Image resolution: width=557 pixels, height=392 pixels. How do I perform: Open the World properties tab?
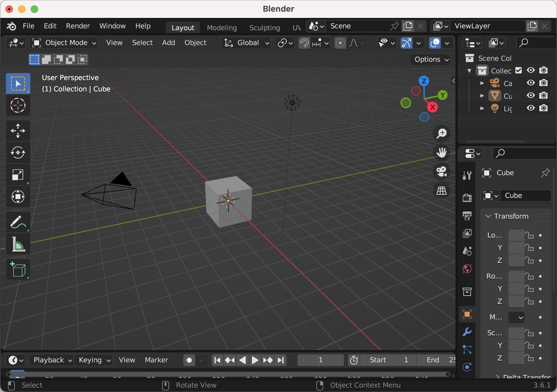click(467, 269)
